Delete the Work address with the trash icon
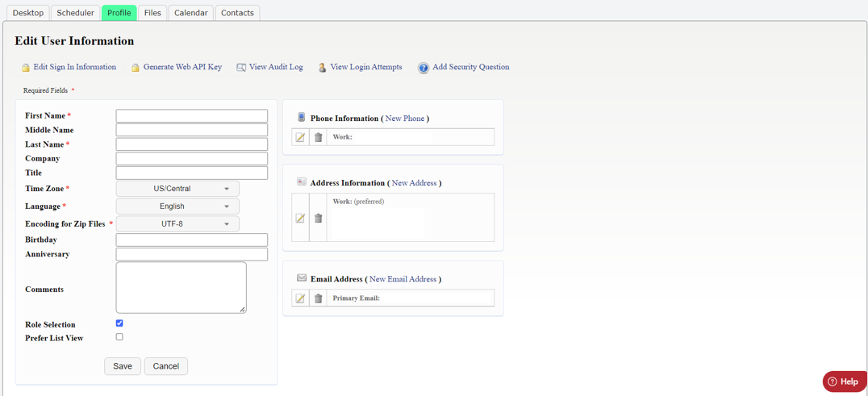Screen dimensions: 868x396 318,218
